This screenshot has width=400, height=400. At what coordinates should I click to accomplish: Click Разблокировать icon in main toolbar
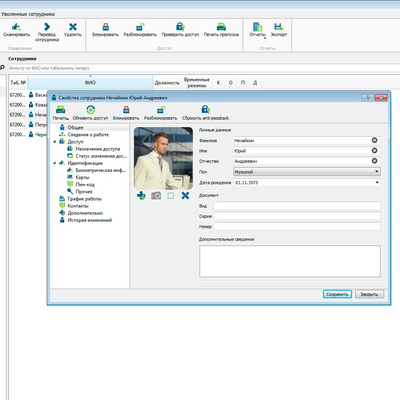click(x=140, y=27)
